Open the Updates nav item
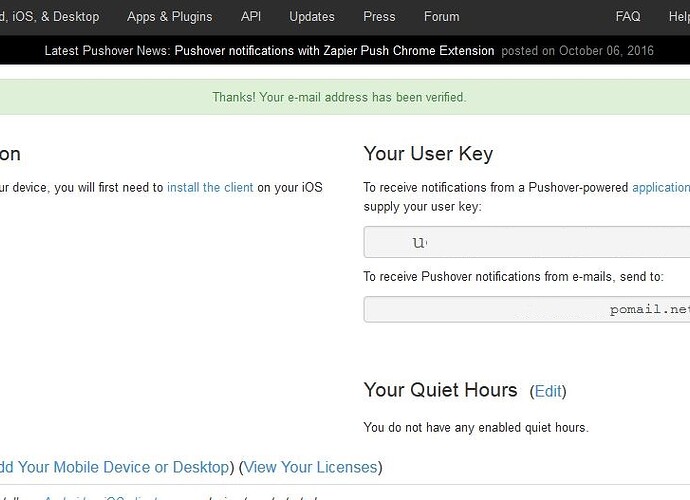 tap(312, 17)
